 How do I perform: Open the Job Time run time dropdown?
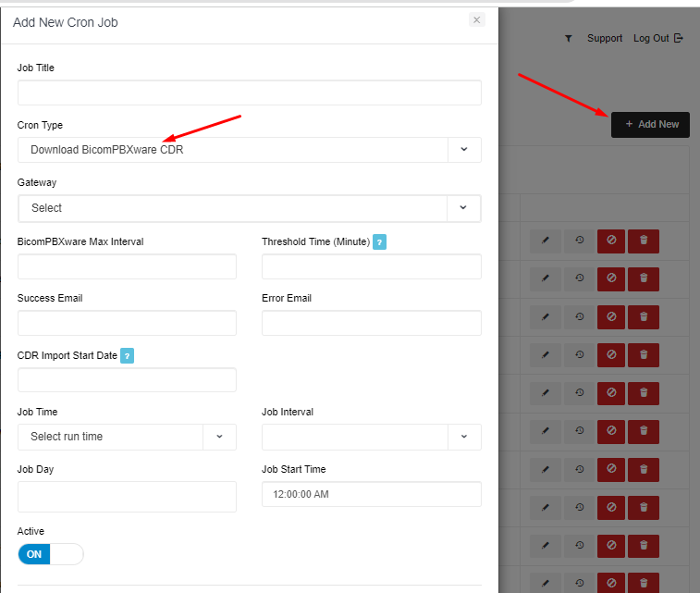(127, 437)
